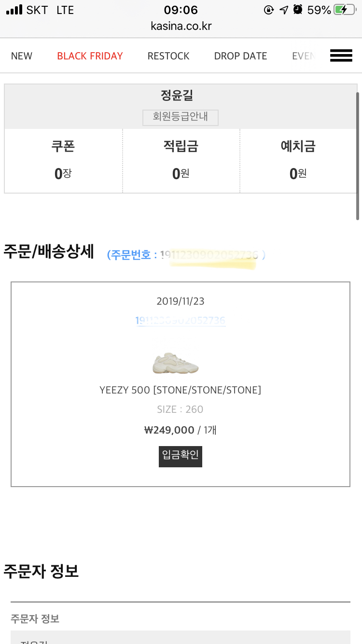362x644 pixels.
Task: Tap the 쿠폰 0장 cell
Action: click(x=63, y=161)
